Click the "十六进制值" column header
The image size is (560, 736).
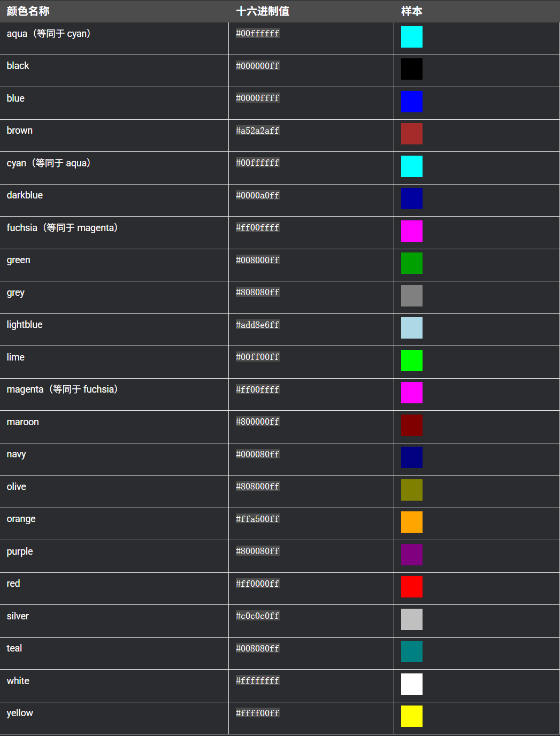pos(263,11)
